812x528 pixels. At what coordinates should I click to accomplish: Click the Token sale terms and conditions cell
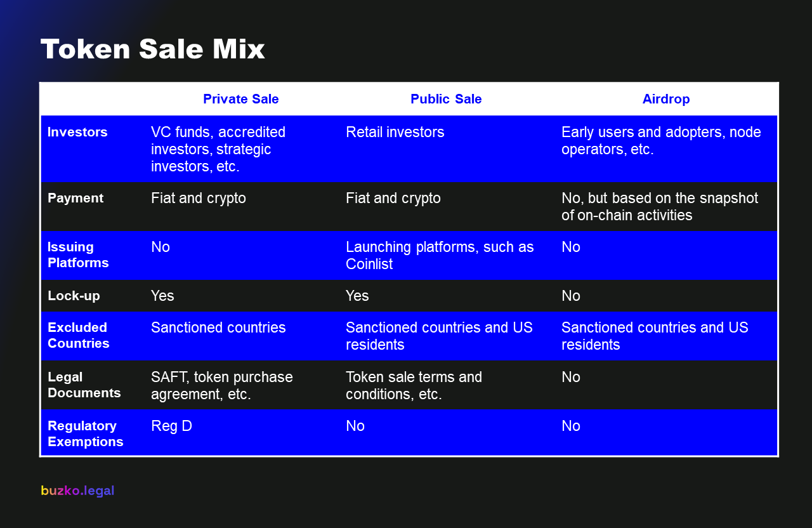coord(414,385)
